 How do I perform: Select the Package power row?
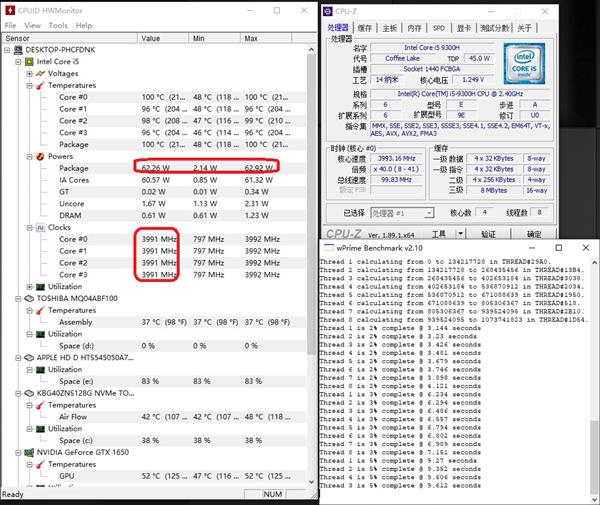click(172, 168)
